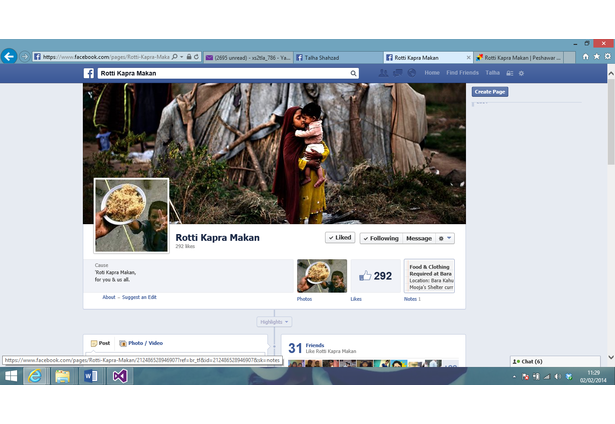Click the Suggest an Edit link
Screen dimensions: 615x424
pos(139,297)
